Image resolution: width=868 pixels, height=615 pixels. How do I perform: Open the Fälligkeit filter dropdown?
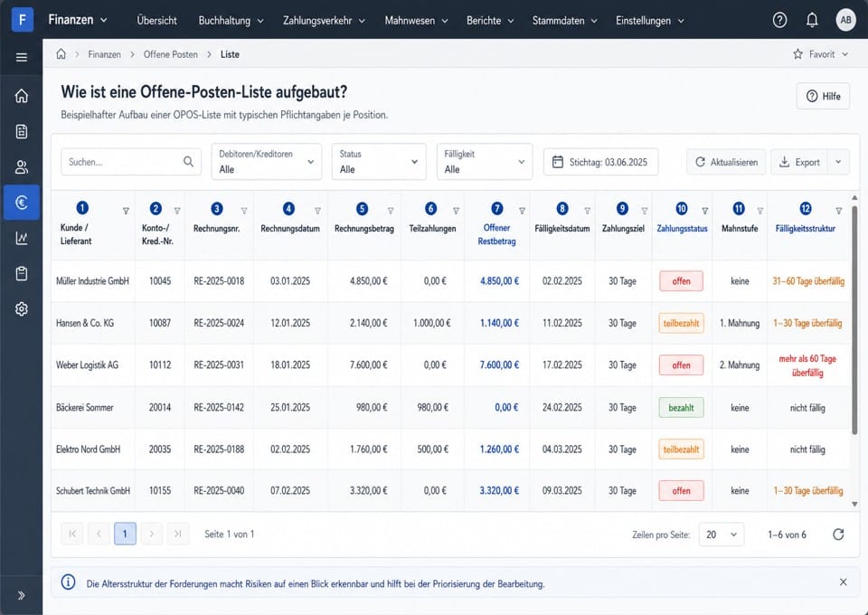pos(485,162)
